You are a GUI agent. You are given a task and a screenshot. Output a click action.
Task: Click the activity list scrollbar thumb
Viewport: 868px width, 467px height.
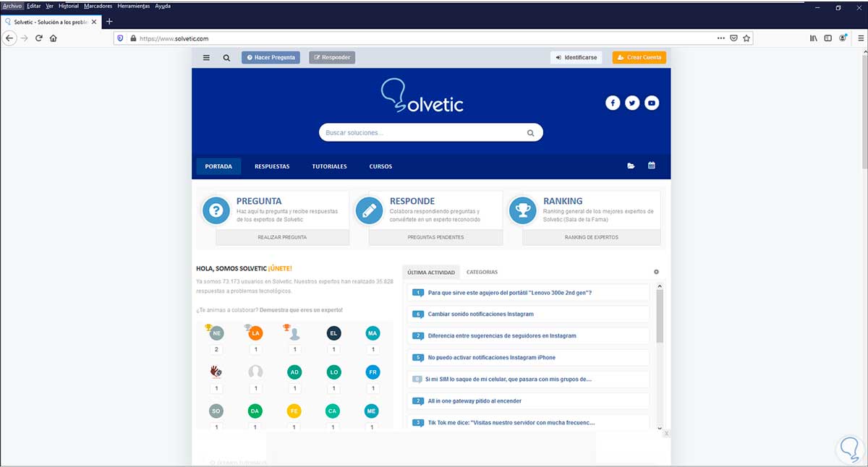tap(659, 316)
